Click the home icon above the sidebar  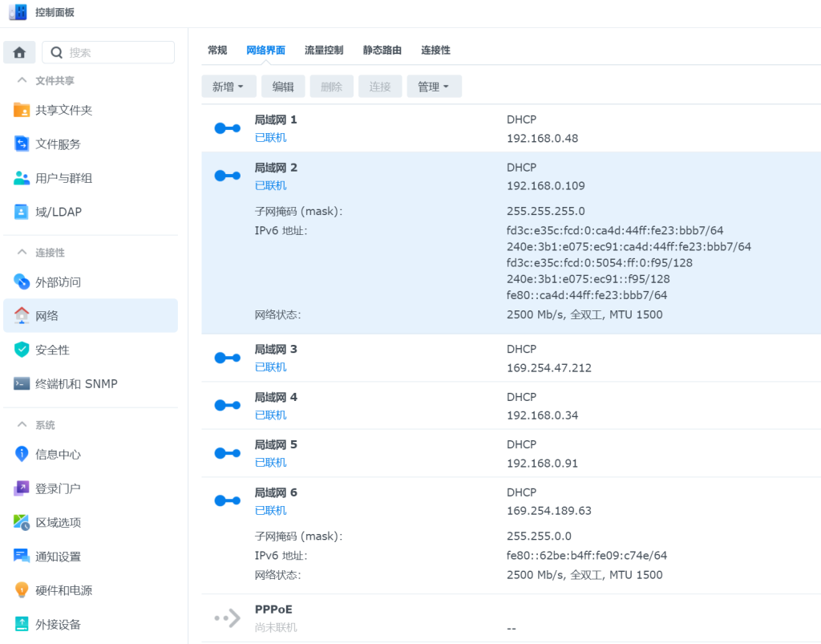pos(18,51)
